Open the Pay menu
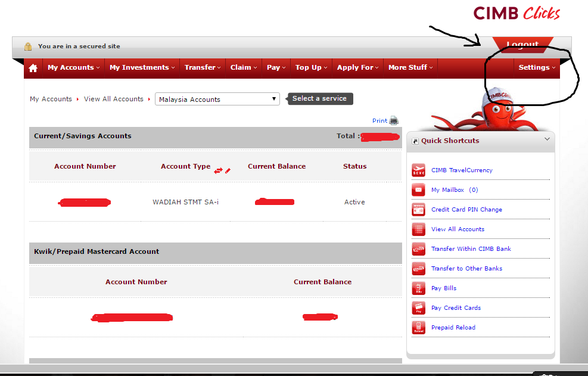This screenshot has width=588, height=376. click(x=276, y=67)
